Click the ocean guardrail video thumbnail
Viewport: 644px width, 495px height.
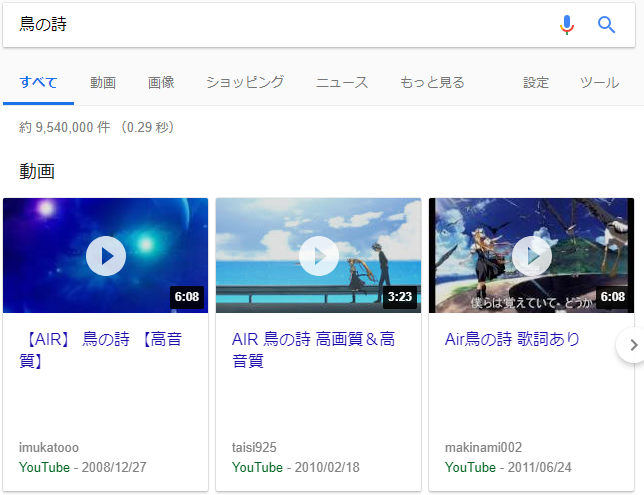click(x=318, y=256)
